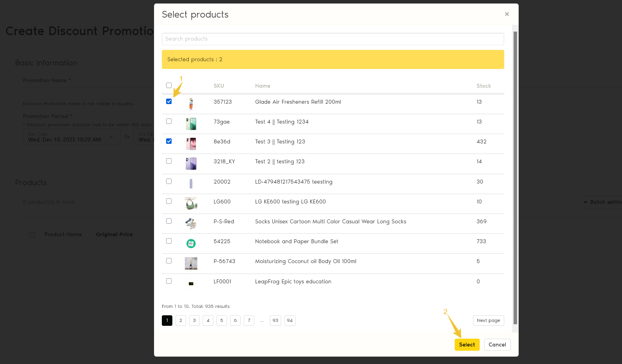The width and height of the screenshot is (622, 364).
Task: Click the pink phone Test 3 thumbnail
Action: pos(191,144)
